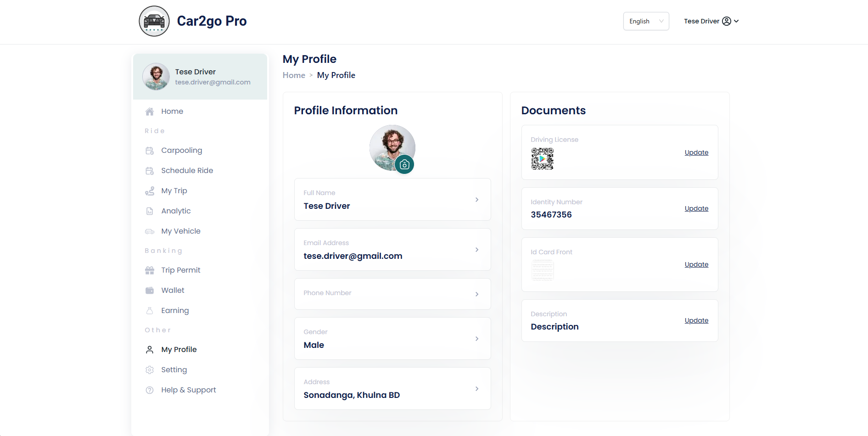The height and width of the screenshot is (436, 868).
Task: Click Update link for Driving License
Action: 696,152
